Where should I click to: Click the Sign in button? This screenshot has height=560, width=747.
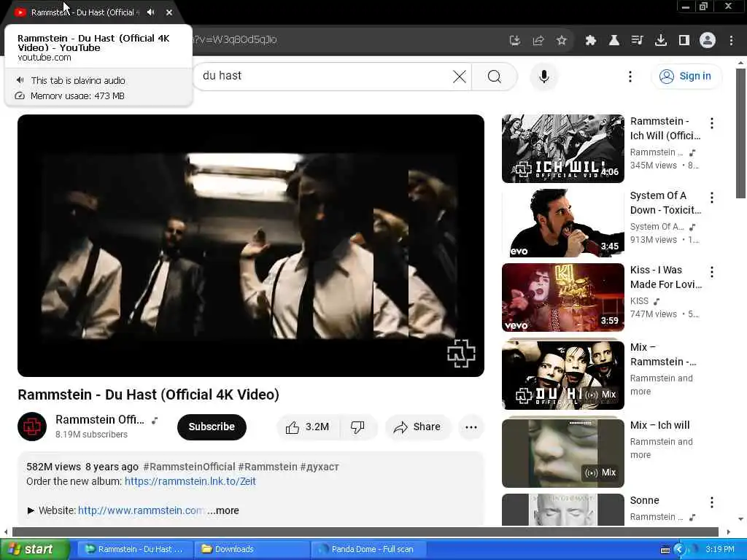point(686,76)
